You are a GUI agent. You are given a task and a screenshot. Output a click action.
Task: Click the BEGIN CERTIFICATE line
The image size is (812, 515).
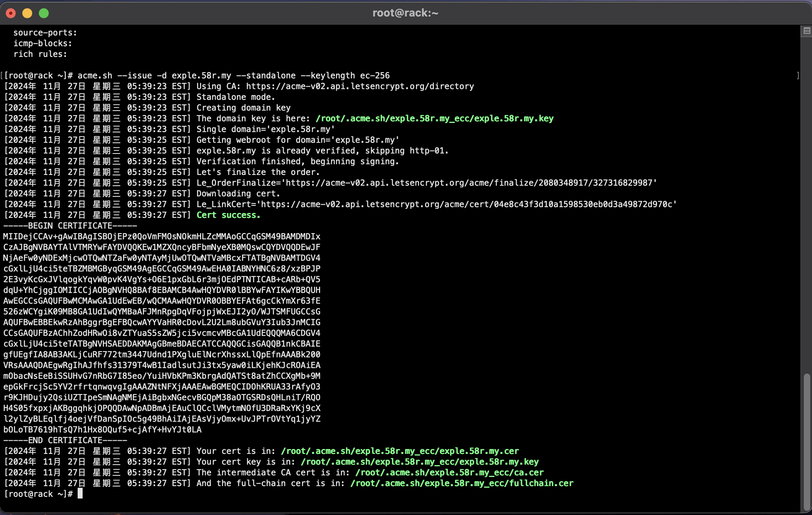coord(70,226)
